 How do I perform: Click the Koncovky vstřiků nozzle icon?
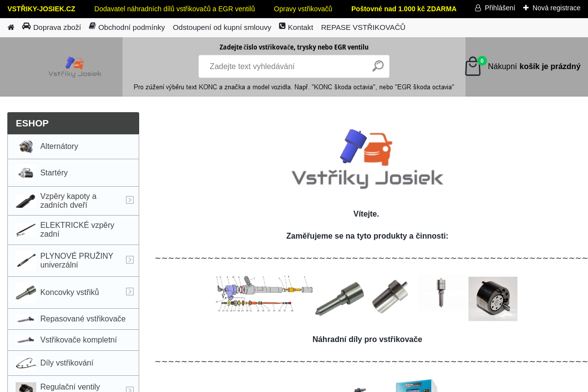pyautogui.click(x=25, y=292)
